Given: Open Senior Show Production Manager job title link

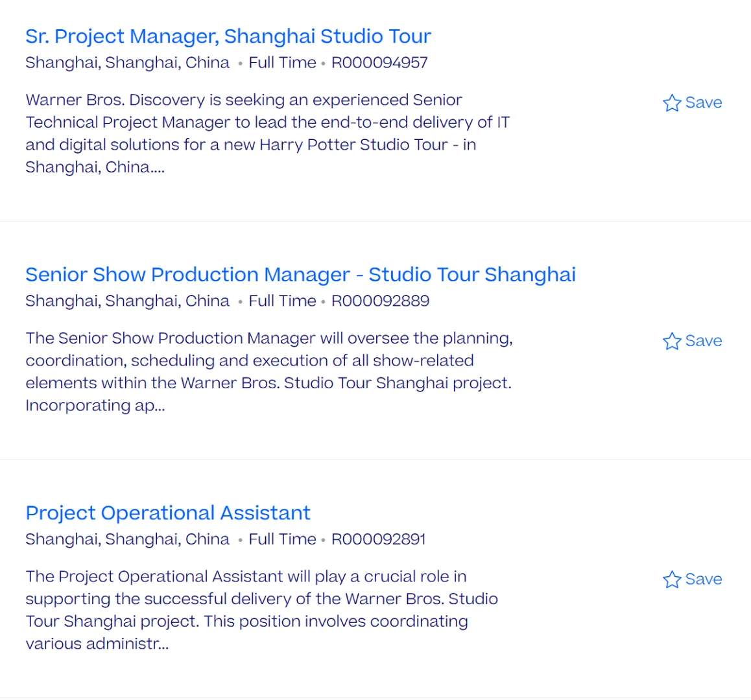Looking at the screenshot, I should (x=300, y=275).
